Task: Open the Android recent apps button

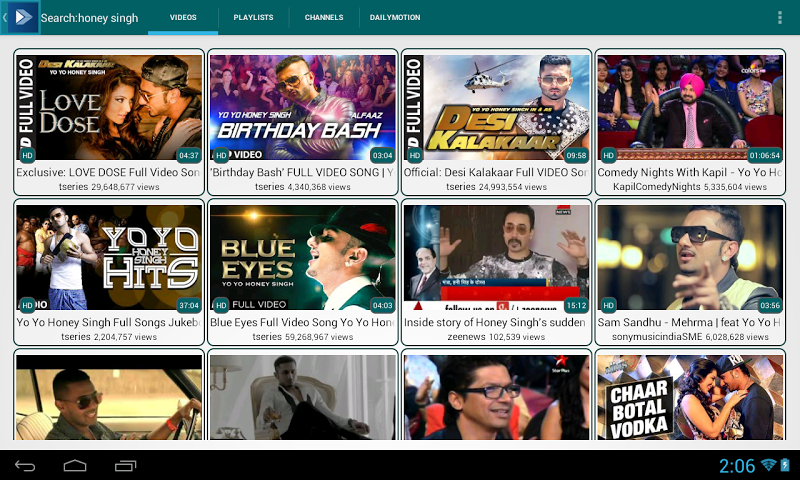Action: pos(125,465)
